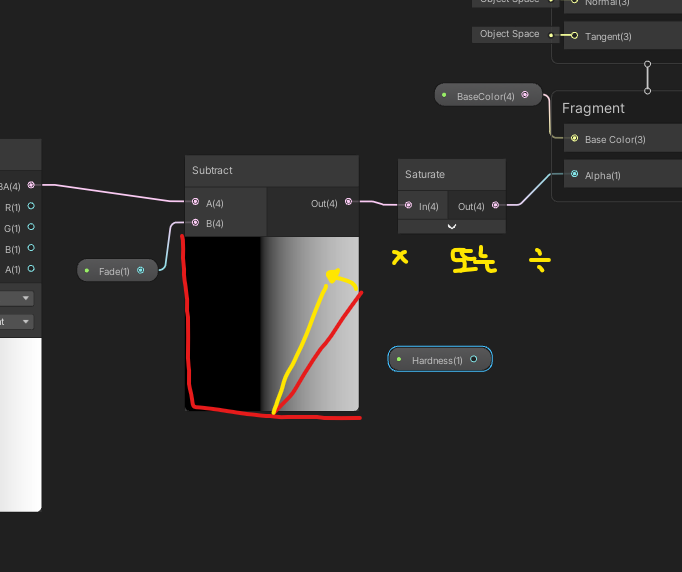The height and width of the screenshot is (572, 682).
Task: Click the RGBA(4) output port
Action: click(31, 185)
